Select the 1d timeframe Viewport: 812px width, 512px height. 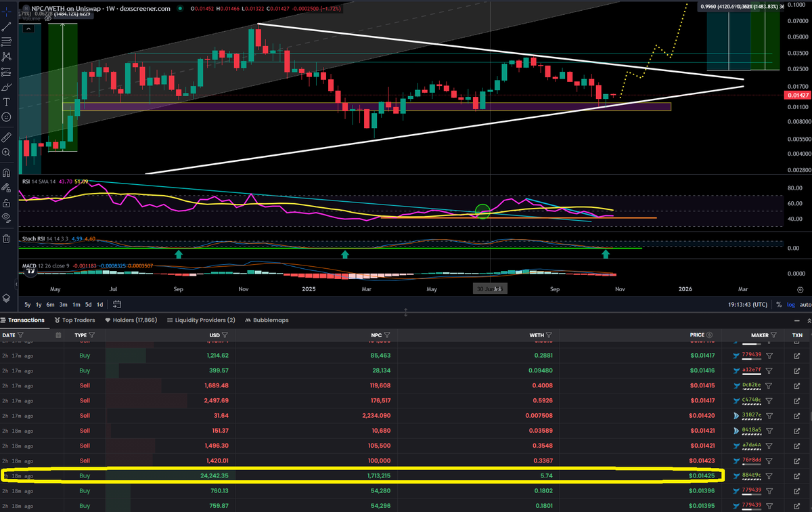pyautogui.click(x=99, y=305)
